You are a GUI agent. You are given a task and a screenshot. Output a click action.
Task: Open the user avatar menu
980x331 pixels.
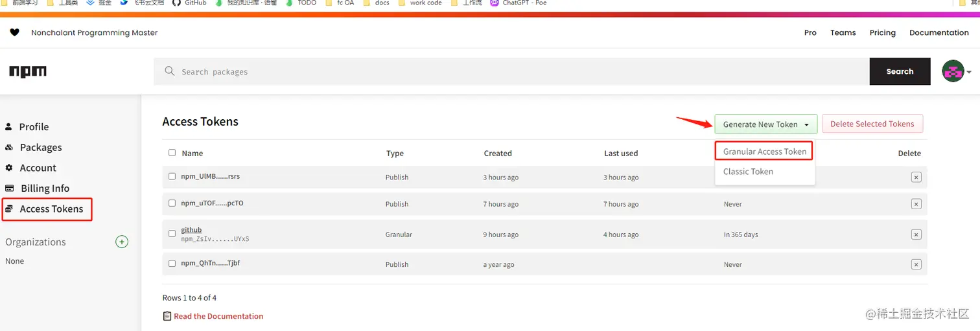pyautogui.click(x=957, y=71)
